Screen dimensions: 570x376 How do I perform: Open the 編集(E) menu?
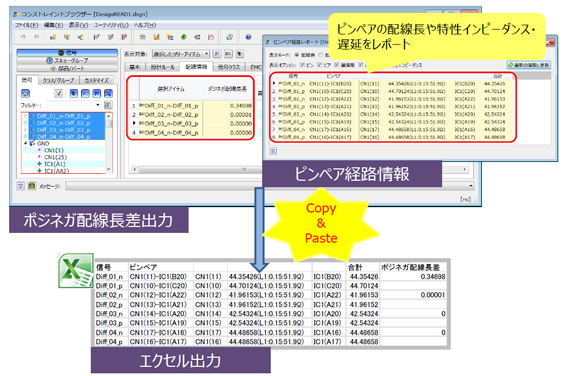(x=53, y=25)
